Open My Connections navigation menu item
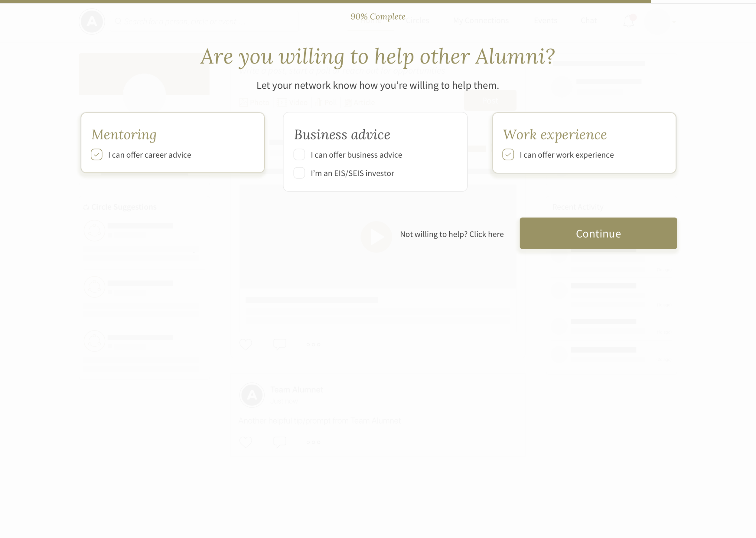The height and width of the screenshot is (538, 756). coord(480,20)
